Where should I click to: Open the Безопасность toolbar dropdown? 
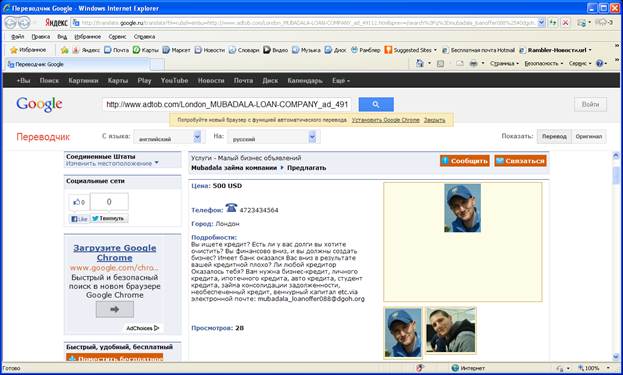[x=544, y=63]
